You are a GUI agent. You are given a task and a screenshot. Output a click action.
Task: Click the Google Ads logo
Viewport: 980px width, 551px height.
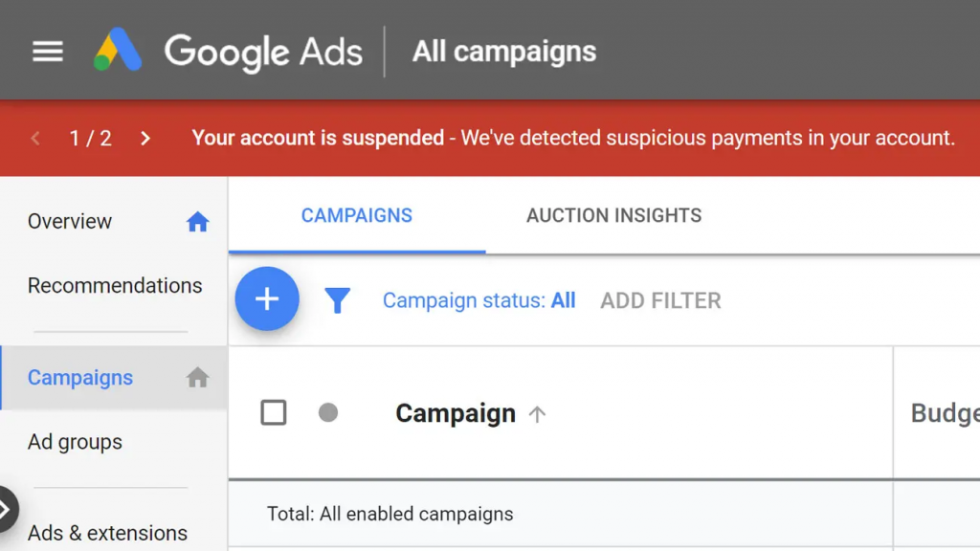pyautogui.click(x=228, y=52)
